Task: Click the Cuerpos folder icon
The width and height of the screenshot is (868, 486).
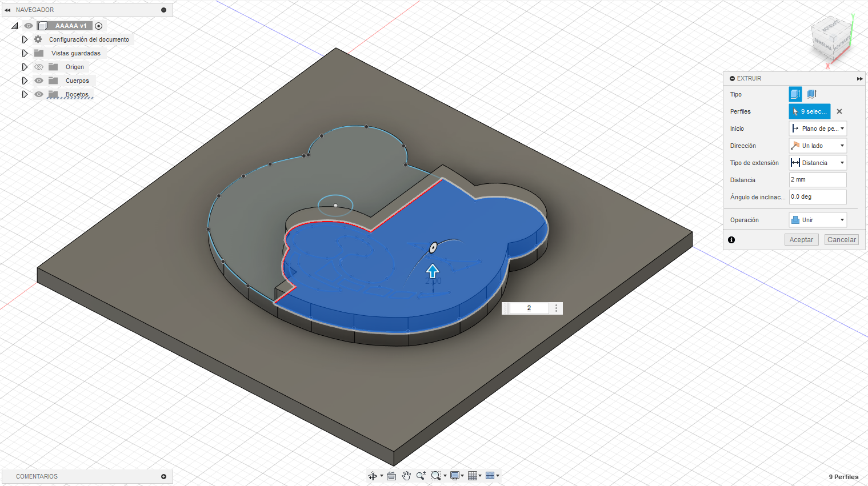Action: [x=53, y=81]
